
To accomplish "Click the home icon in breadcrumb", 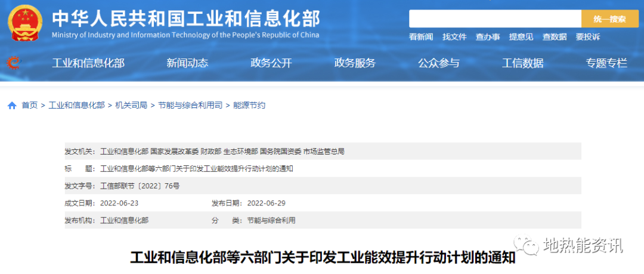I will click(x=12, y=106).
